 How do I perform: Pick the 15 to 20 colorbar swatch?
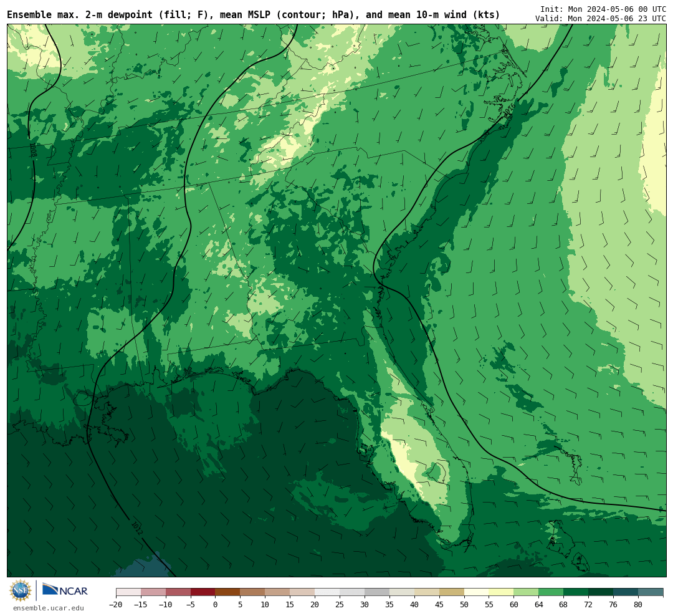click(x=303, y=592)
